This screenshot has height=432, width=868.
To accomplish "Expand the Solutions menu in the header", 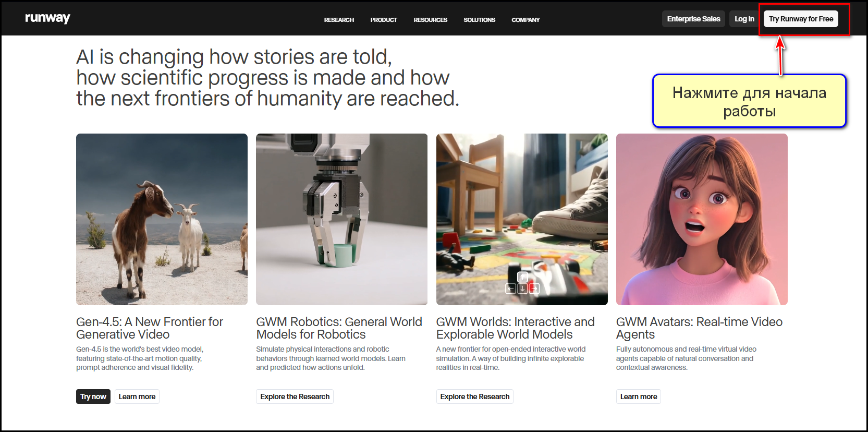I will [479, 20].
